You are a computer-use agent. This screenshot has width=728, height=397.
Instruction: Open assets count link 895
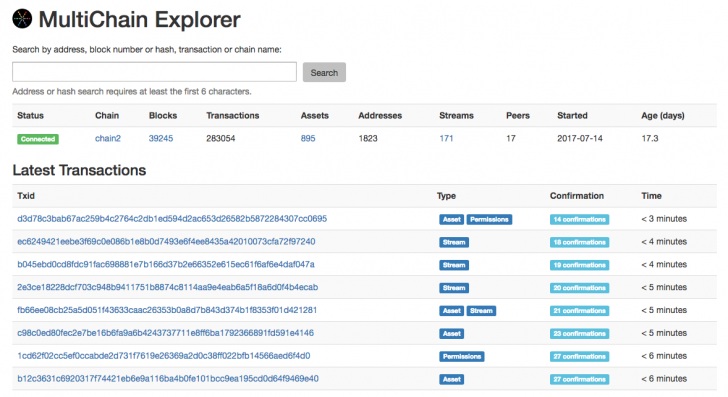click(x=308, y=138)
